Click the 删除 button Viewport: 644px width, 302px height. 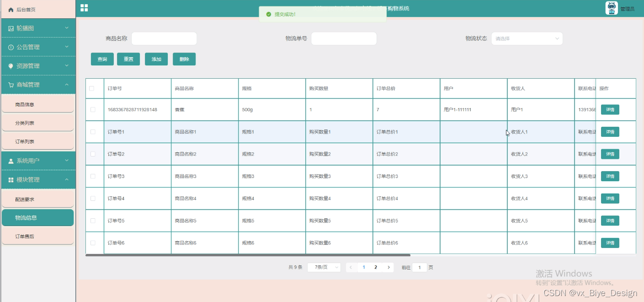tap(184, 59)
